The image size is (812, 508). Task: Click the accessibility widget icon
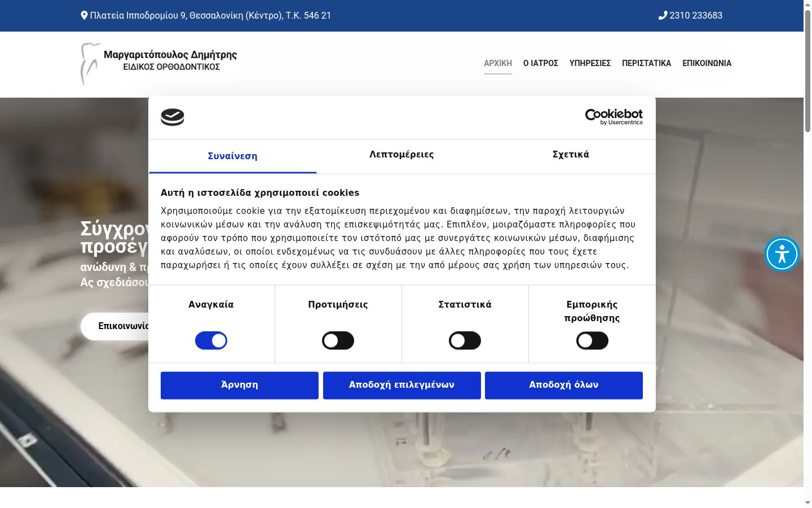coord(782,254)
